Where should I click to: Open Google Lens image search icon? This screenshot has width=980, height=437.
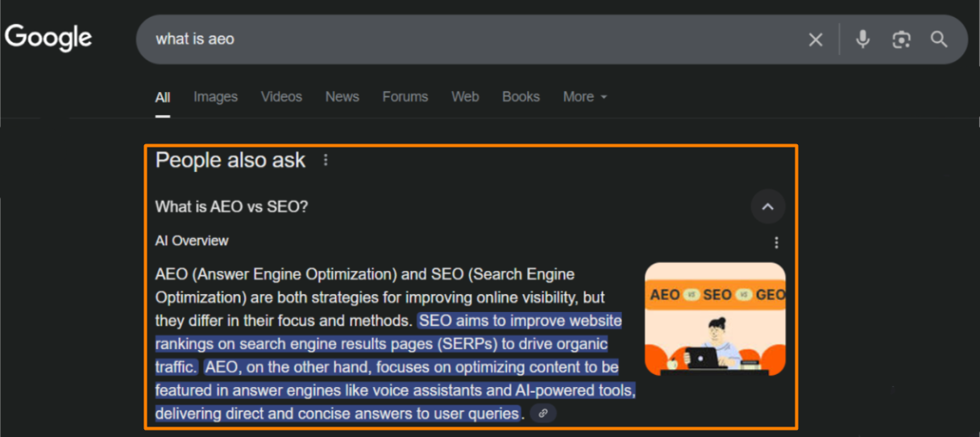pos(901,39)
